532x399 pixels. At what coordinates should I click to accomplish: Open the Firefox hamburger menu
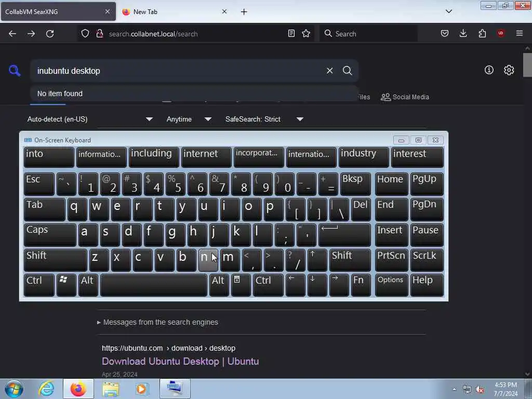pos(520,33)
